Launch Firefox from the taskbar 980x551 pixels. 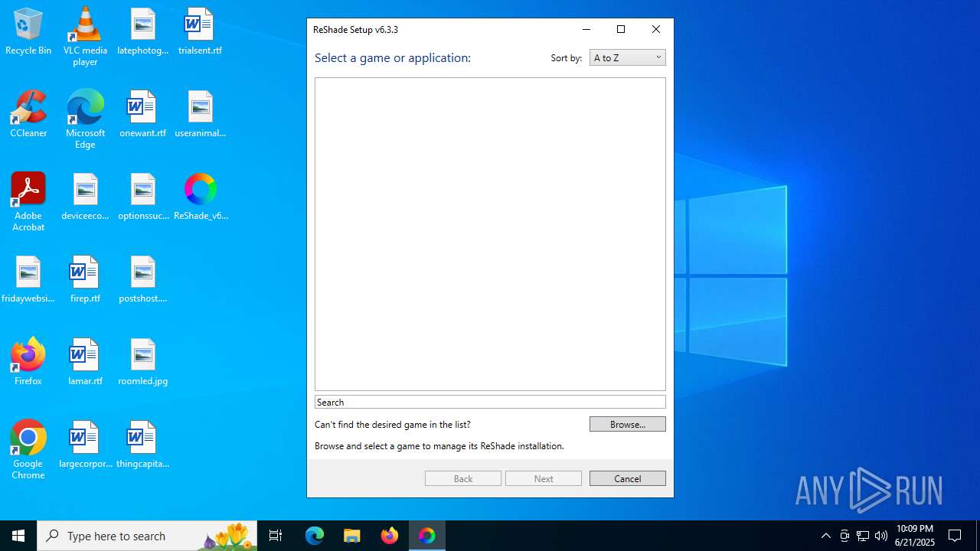(390, 536)
